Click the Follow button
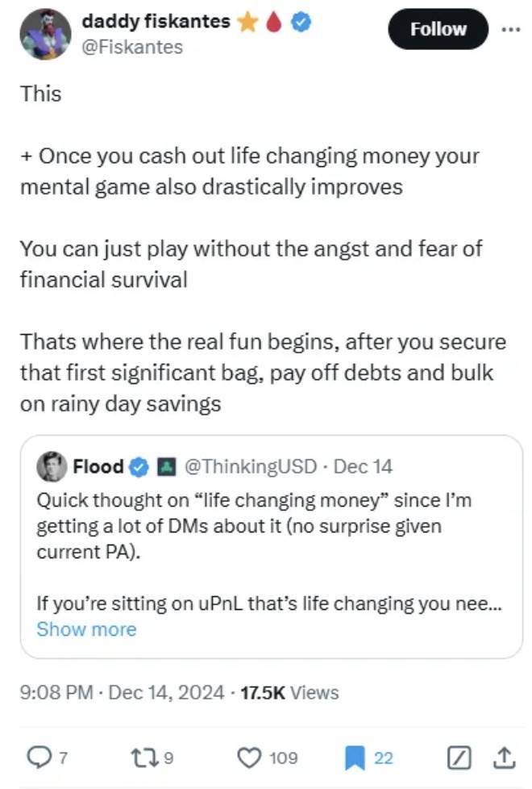Screen dimensions: 532x789 (438, 29)
